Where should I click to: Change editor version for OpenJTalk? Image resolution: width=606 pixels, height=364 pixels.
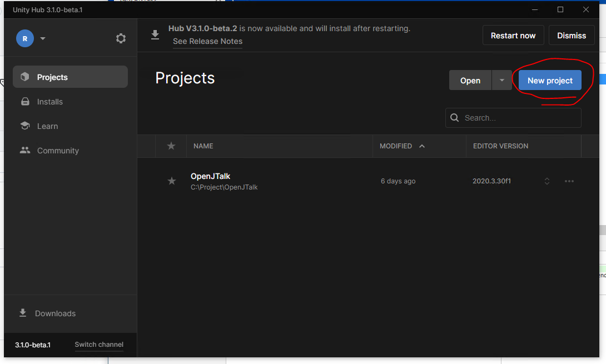(547, 181)
